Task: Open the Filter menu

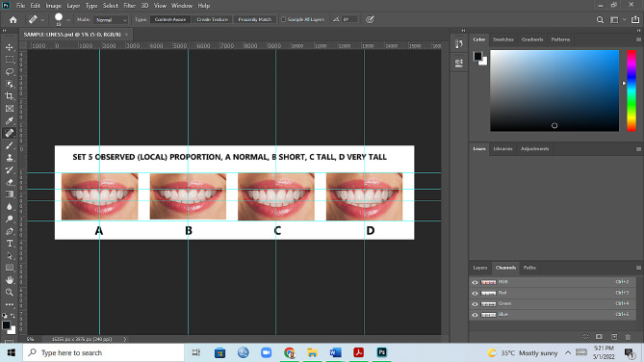Action: coord(129,6)
